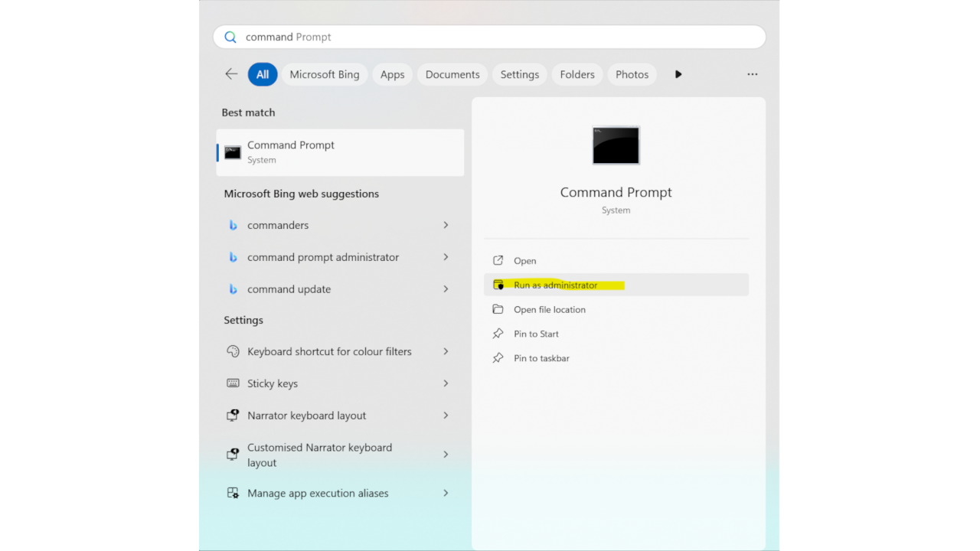980x551 pixels.
Task: Open Keyboard shortcut for colour filters setting
Action: click(329, 351)
